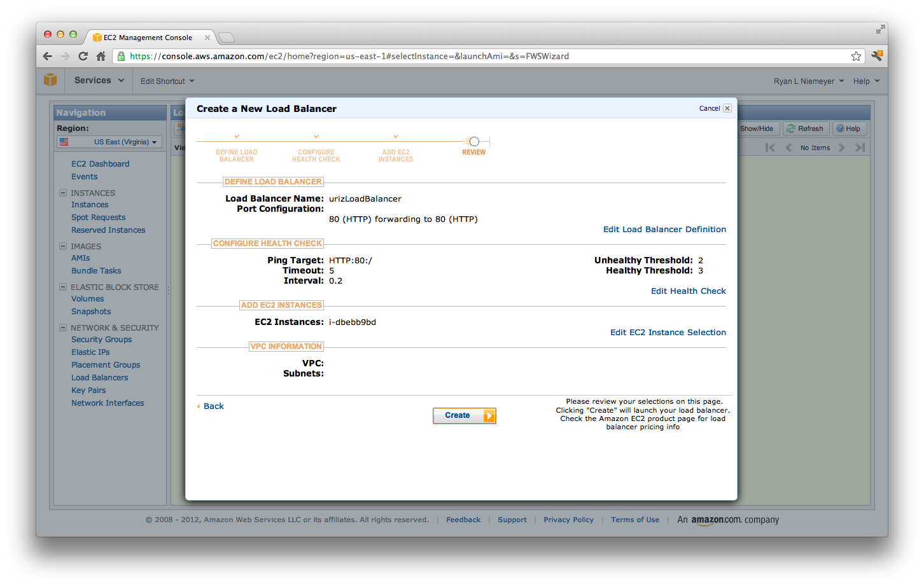This screenshot has width=924, height=587.
Task: Open the US East (Virginia) region dropdown
Action: (109, 142)
